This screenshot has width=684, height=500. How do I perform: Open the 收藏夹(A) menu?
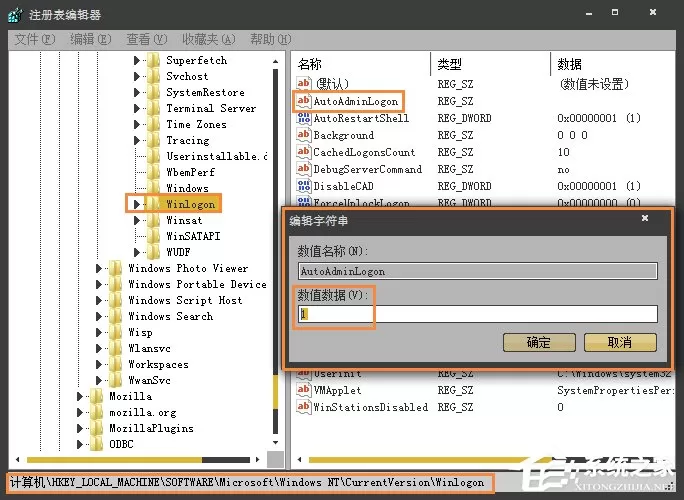click(209, 40)
